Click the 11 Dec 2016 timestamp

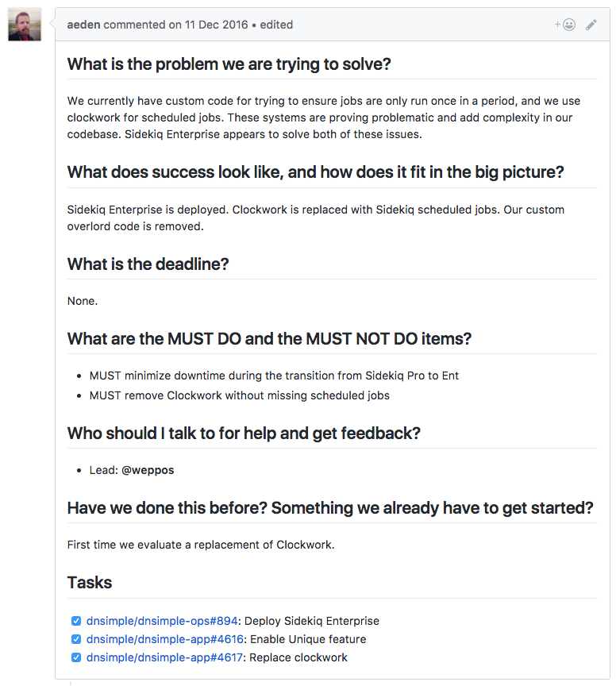[216, 25]
